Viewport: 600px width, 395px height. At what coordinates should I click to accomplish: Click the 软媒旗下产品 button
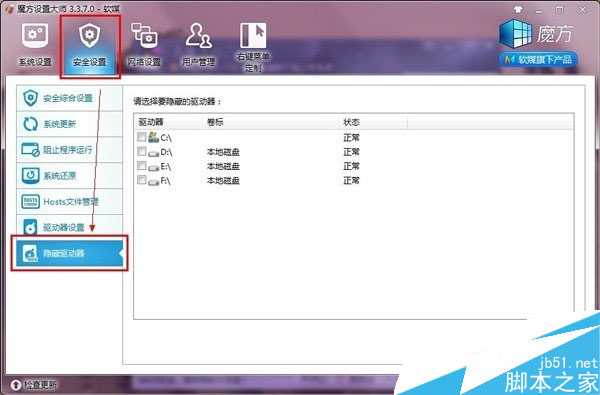(x=538, y=60)
